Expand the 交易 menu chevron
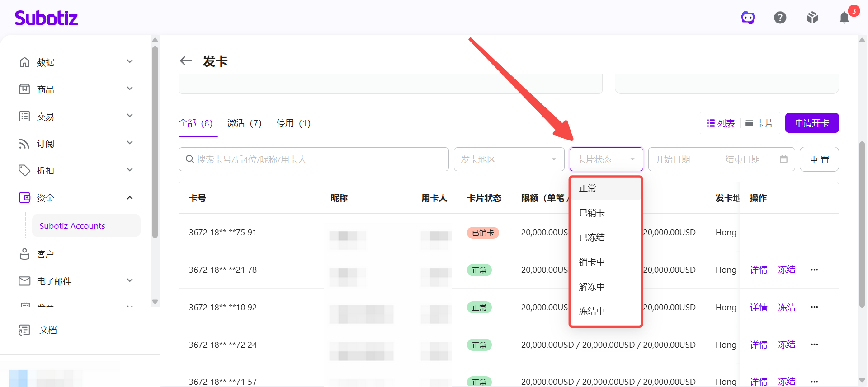The height and width of the screenshot is (387, 868). (x=130, y=116)
